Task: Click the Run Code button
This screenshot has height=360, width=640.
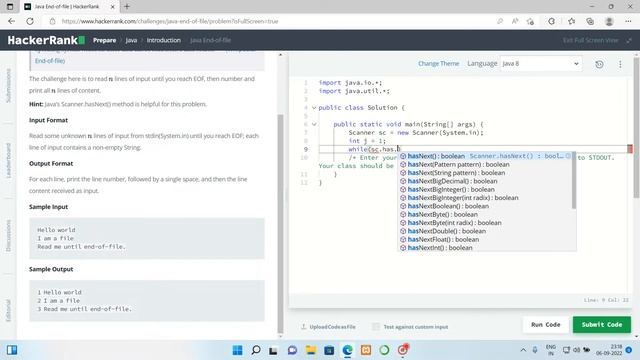Action: click(x=545, y=324)
